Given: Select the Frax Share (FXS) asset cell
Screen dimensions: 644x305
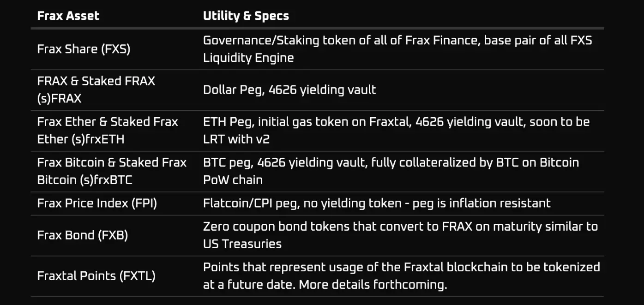Looking at the screenshot, I should click(x=84, y=49).
